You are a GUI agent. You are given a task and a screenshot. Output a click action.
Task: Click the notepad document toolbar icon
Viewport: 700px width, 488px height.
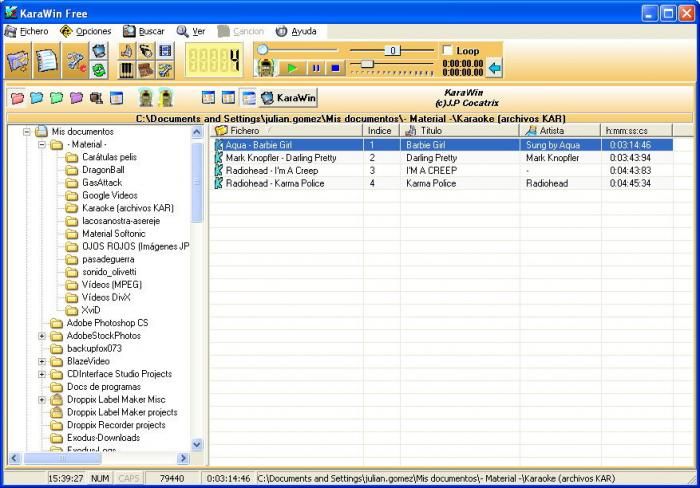[47, 61]
